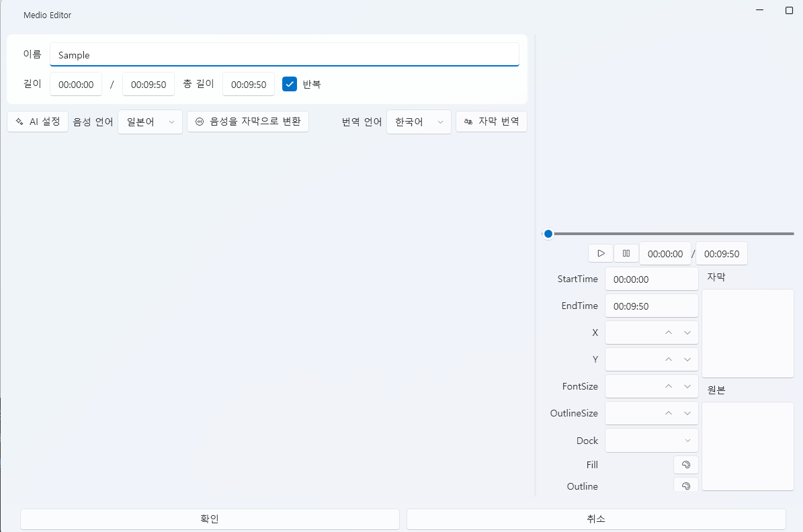Confirm changes with the 확인 button
803x532 pixels.
[x=209, y=519]
